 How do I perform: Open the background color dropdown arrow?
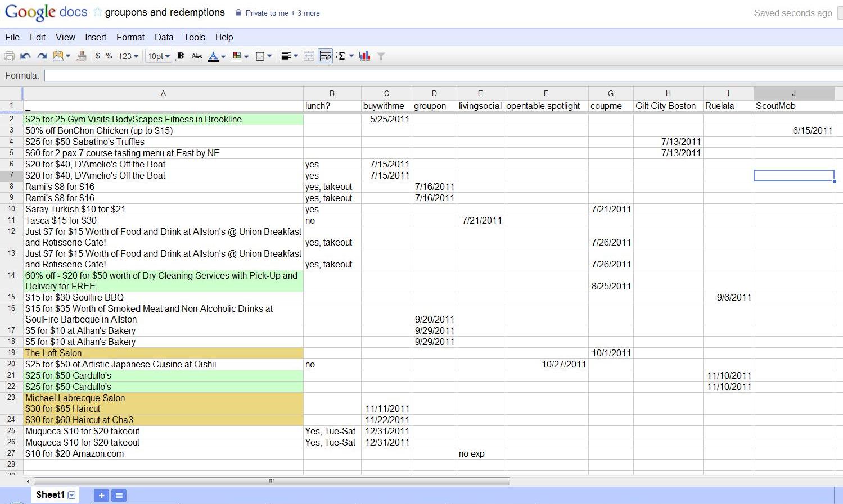coord(246,56)
